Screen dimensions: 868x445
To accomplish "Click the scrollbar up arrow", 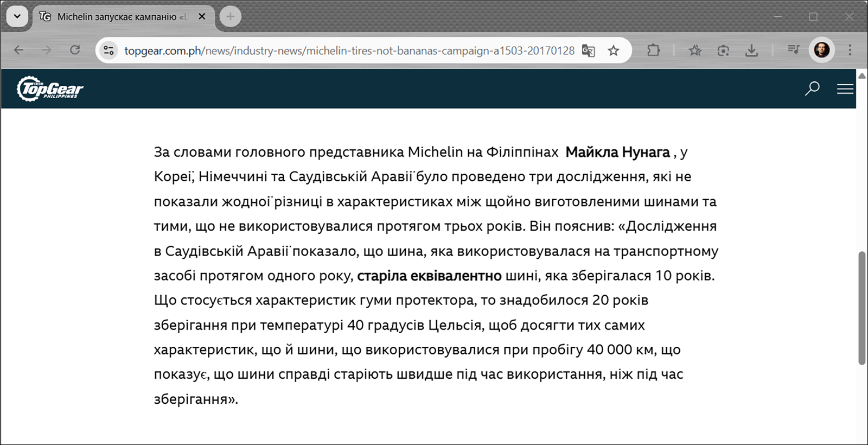I will 861,75.
